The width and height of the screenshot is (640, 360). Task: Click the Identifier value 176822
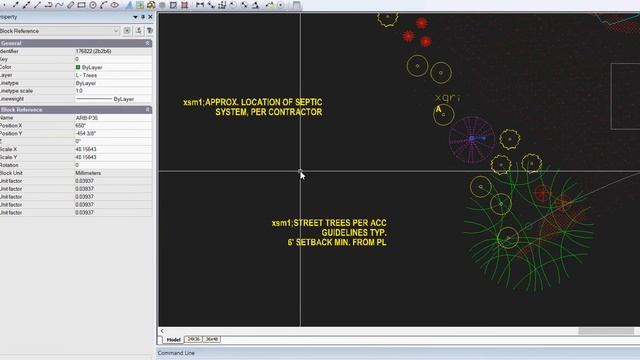113,51
